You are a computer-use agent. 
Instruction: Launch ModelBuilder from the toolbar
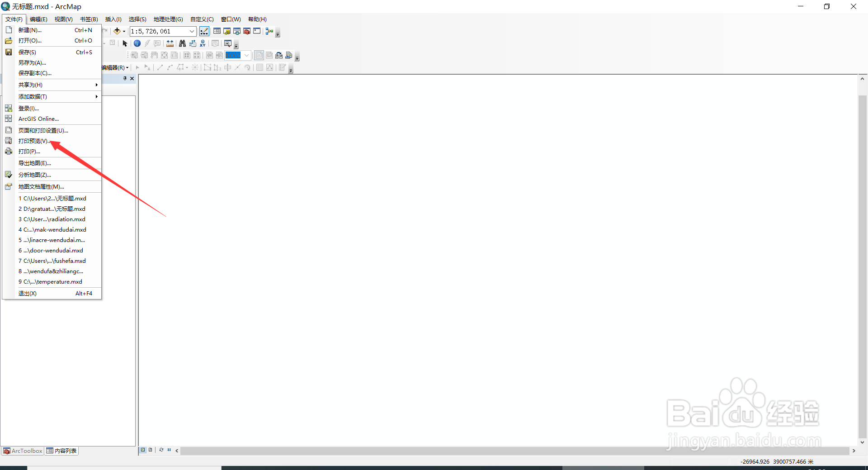pyautogui.click(x=269, y=31)
